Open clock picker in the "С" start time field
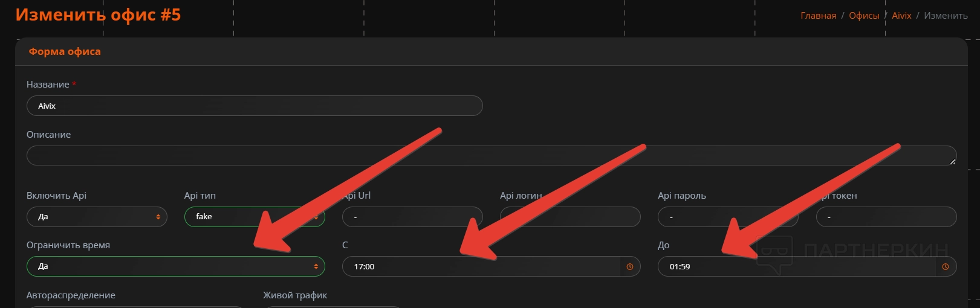 coord(629,266)
